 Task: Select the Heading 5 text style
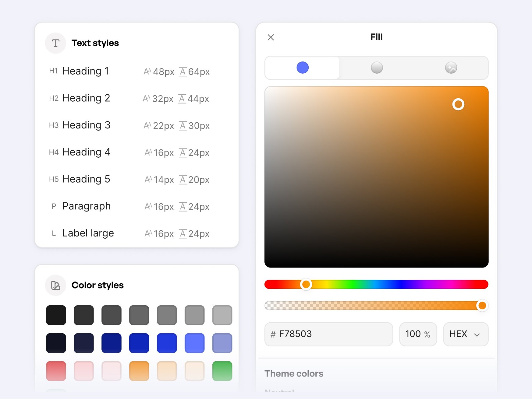coord(86,179)
